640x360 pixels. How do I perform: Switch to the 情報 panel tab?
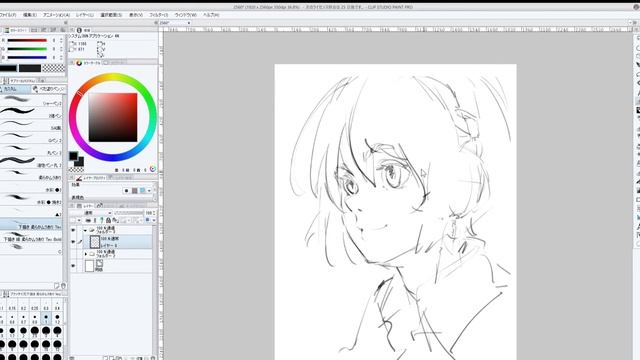[83, 30]
